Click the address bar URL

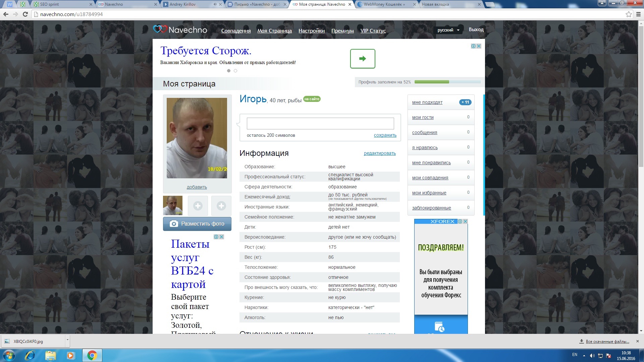pos(71,14)
